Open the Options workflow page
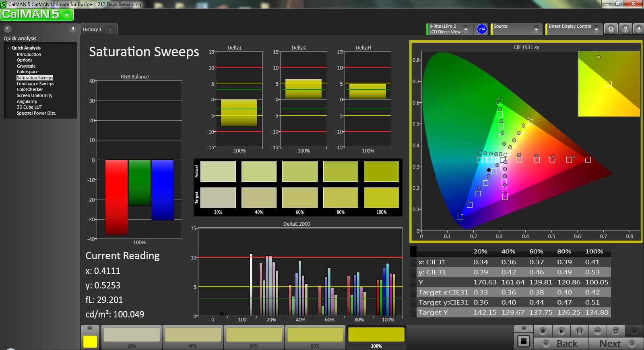This screenshot has width=644, height=350. click(25, 60)
